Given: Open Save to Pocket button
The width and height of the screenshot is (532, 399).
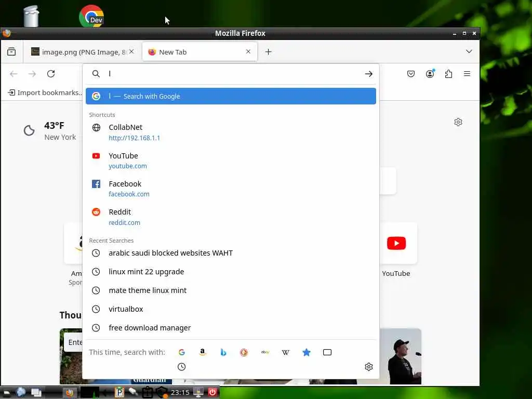Looking at the screenshot, I should point(411,74).
